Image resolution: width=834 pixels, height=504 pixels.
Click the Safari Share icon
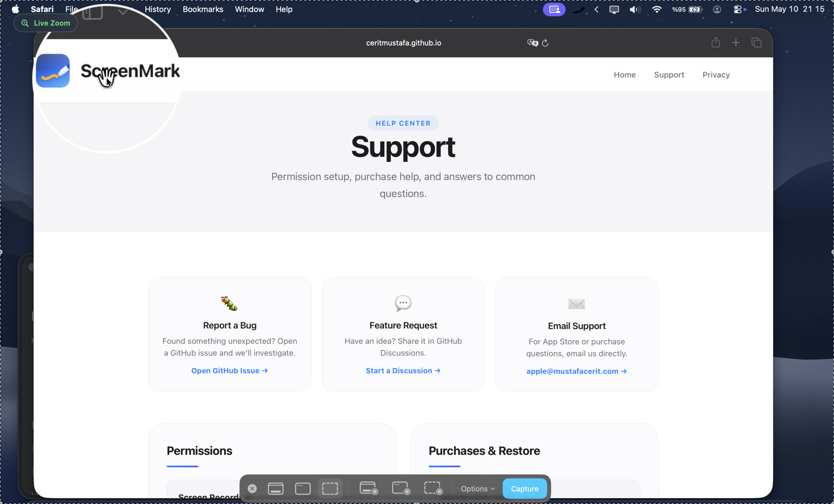(x=716, y=43)
